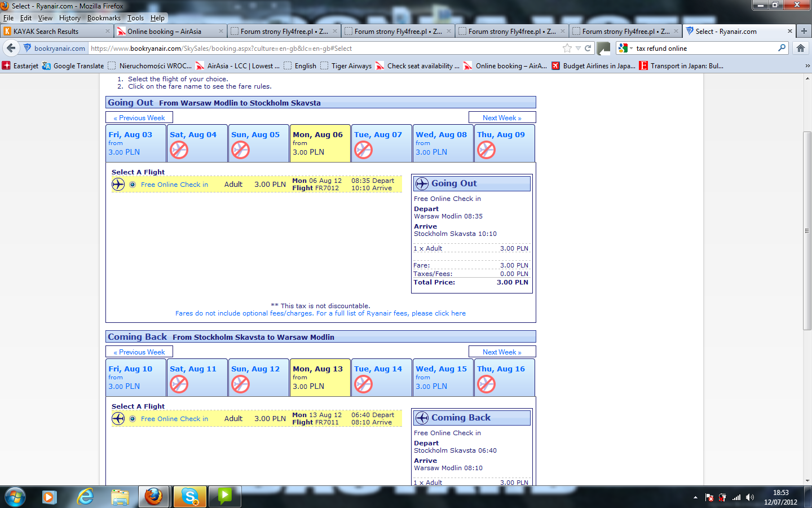This screenshot has height=508, width=812.
Task: Launch Windows Media Player from the taskbar
Action: coord(50,497)
